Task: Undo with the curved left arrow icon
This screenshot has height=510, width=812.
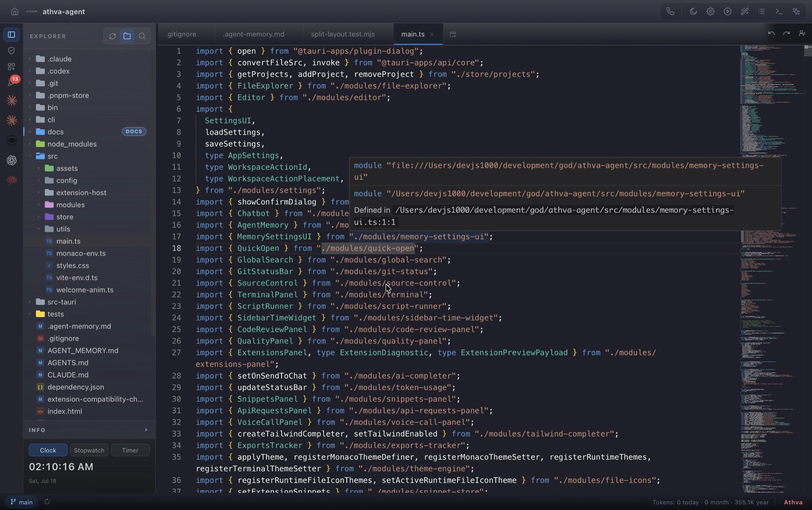Action: (x=771, y=34)
